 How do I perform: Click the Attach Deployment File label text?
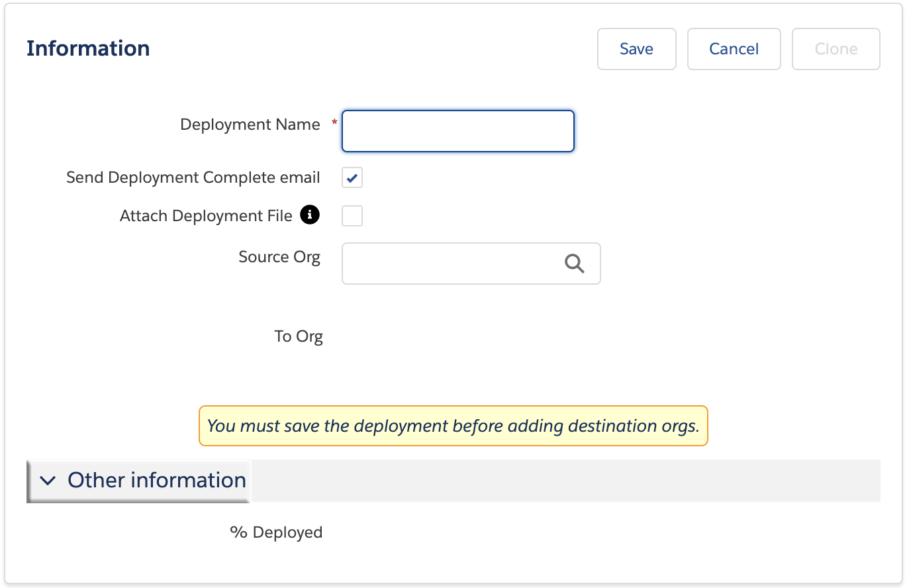[206, 216]
